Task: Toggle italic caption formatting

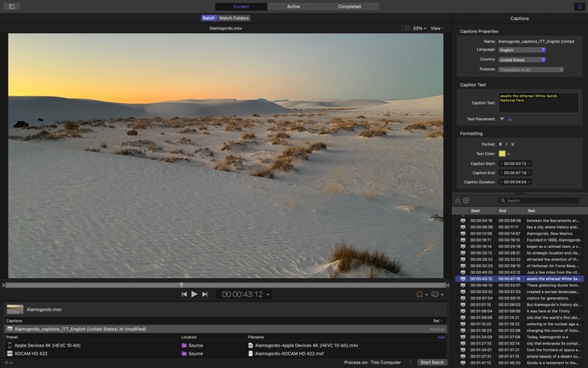Action: (506, 144)
